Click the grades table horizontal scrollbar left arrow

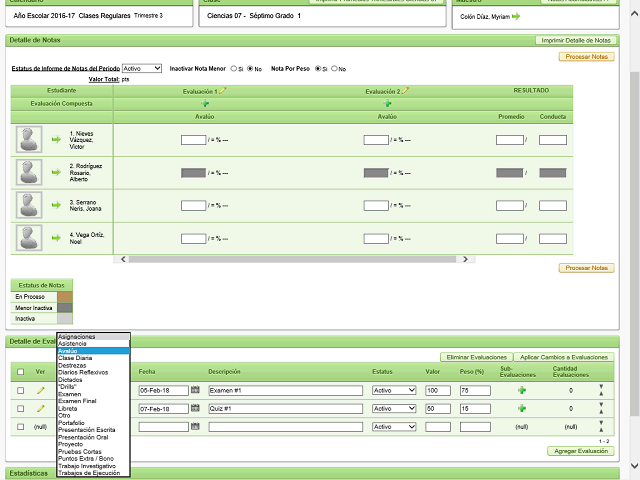[x=123, y=259]
